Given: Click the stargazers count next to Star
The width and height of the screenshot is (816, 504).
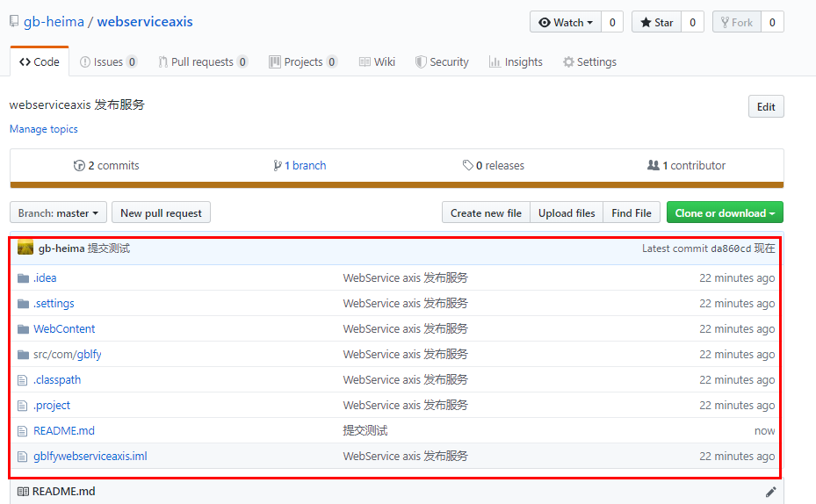Looking at the screenshot, I should point(693,22).
